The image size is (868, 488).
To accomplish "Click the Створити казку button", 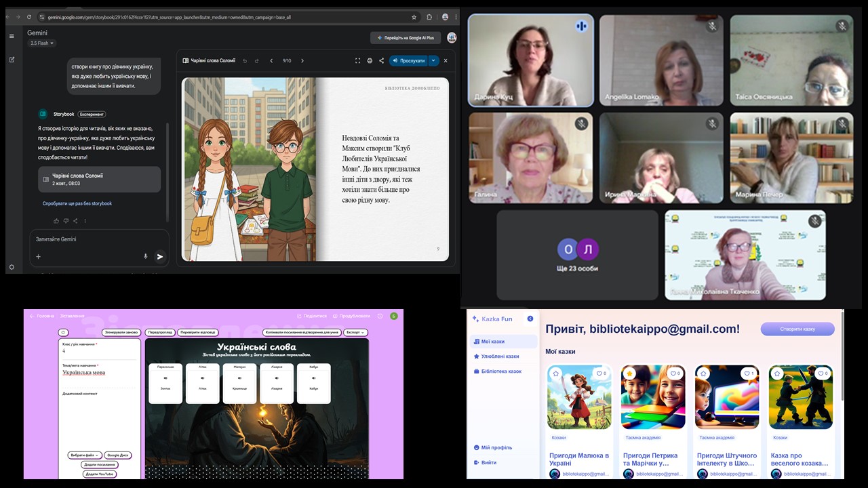I will (797, 329).
